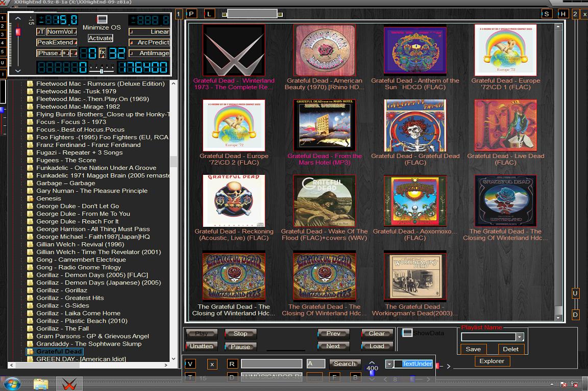Click the folder list scrollbar down arrow
The height and width of the screenshot is (391, 588).
(173, 358)
